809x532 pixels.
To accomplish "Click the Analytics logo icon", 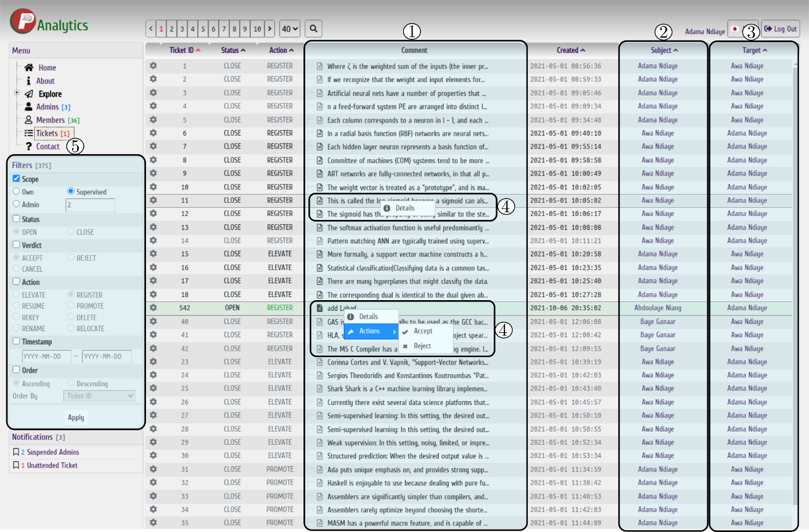I will [x=22, y=21].
